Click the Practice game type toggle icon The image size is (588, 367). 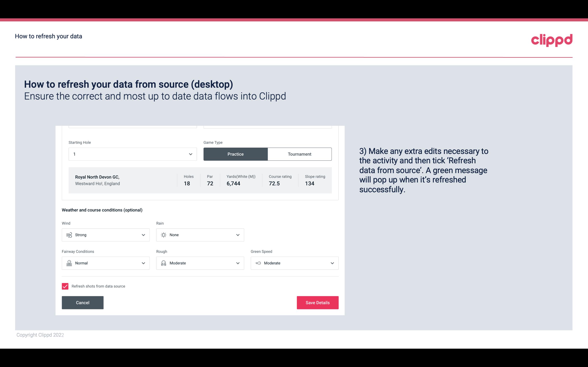[235, 154]
